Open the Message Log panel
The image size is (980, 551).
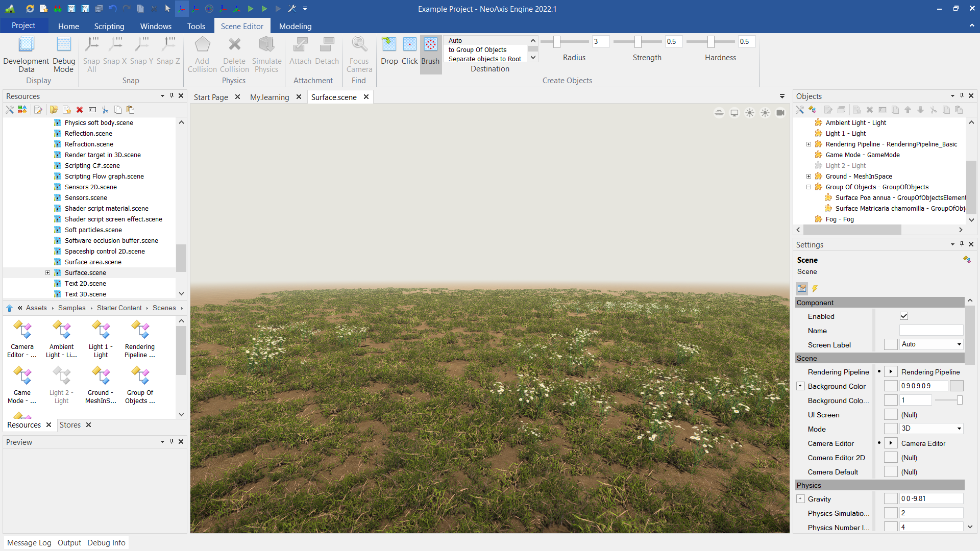tap(29, 542)
